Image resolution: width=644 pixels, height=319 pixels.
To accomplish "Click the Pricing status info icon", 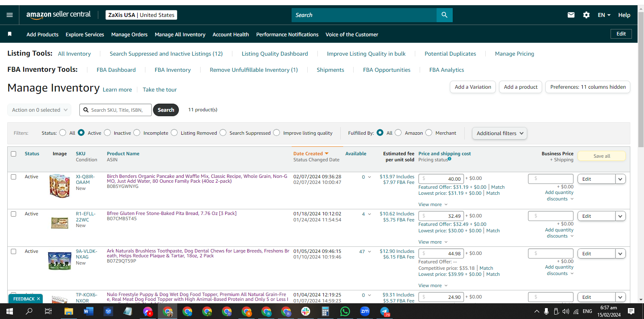I will point(449,159).
